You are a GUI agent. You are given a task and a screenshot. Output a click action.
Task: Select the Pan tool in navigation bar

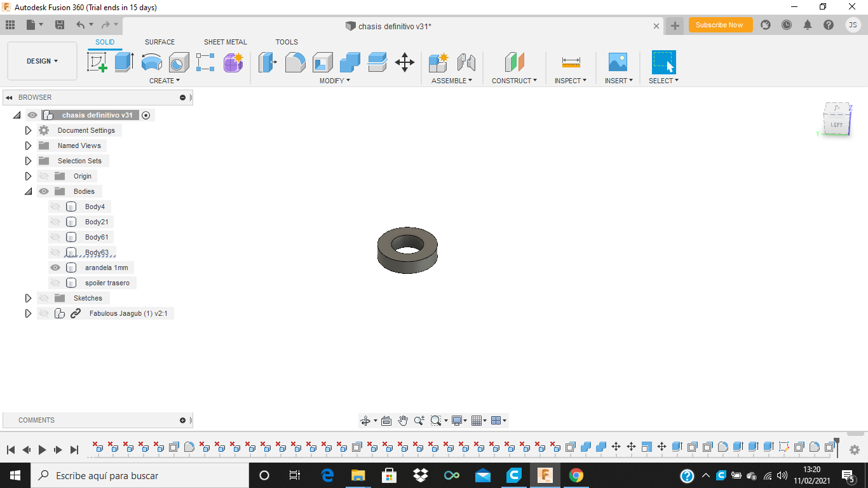pos(403,420)
